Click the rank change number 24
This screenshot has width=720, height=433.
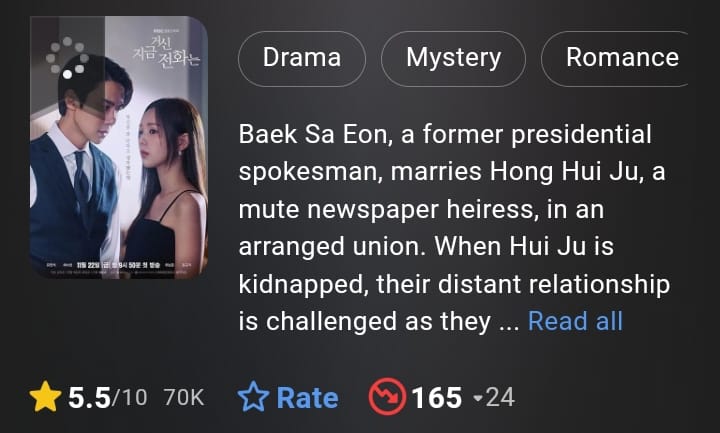[500, 398]
